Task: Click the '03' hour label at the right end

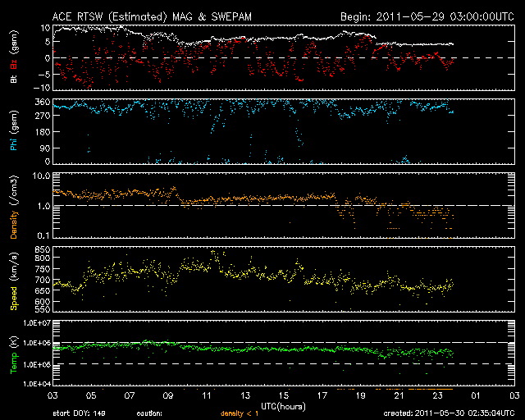Action: tap(514, 396)
